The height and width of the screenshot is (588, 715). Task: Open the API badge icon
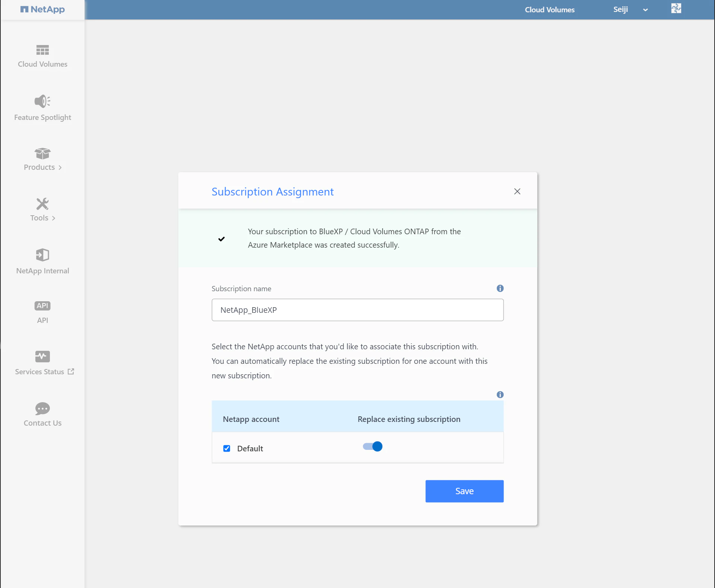pos(42,306)
